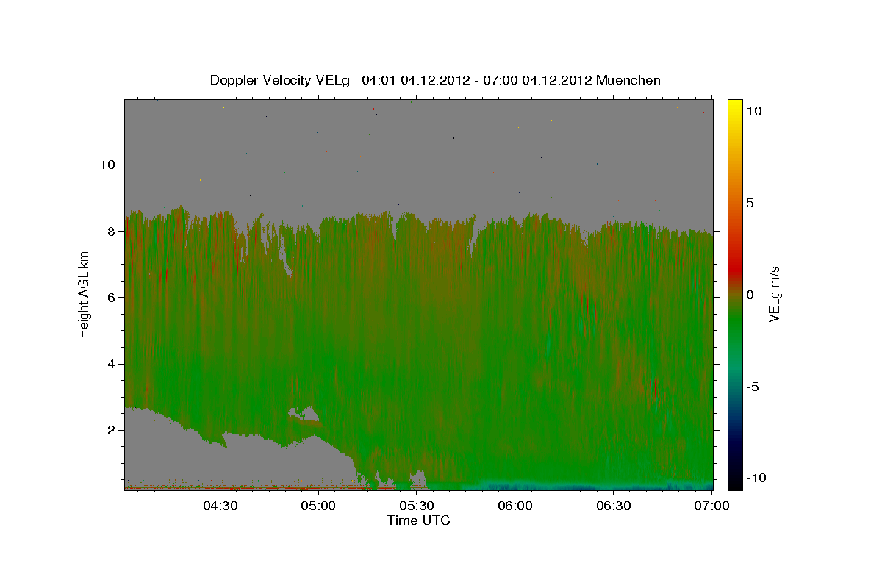Click the '04:30' time tick label
The image size is (882, 588).
pos(220,506)
